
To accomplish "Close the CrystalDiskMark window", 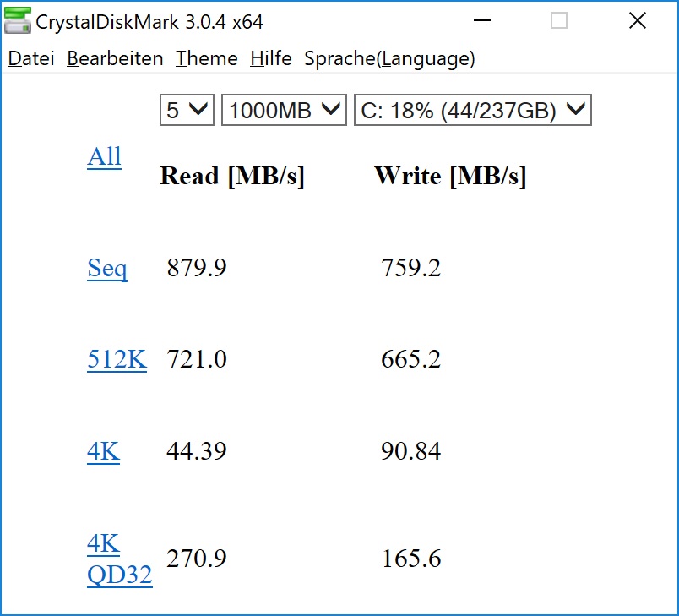I will click(638, 20).
